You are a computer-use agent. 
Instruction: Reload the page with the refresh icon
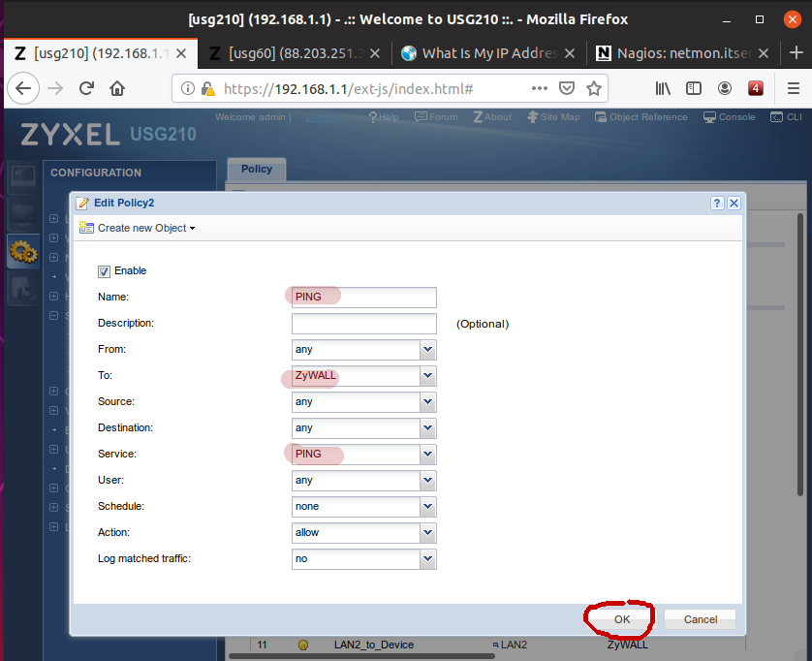click(x=86, y=88)
